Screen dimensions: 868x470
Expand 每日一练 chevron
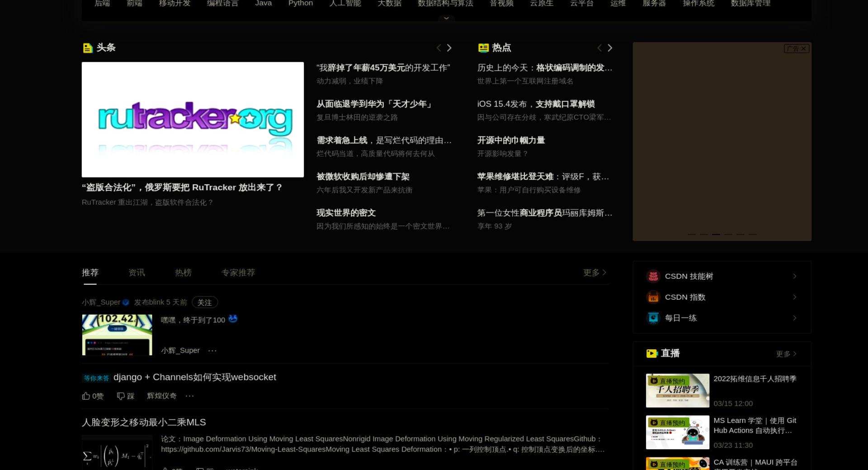pos(794,318)
